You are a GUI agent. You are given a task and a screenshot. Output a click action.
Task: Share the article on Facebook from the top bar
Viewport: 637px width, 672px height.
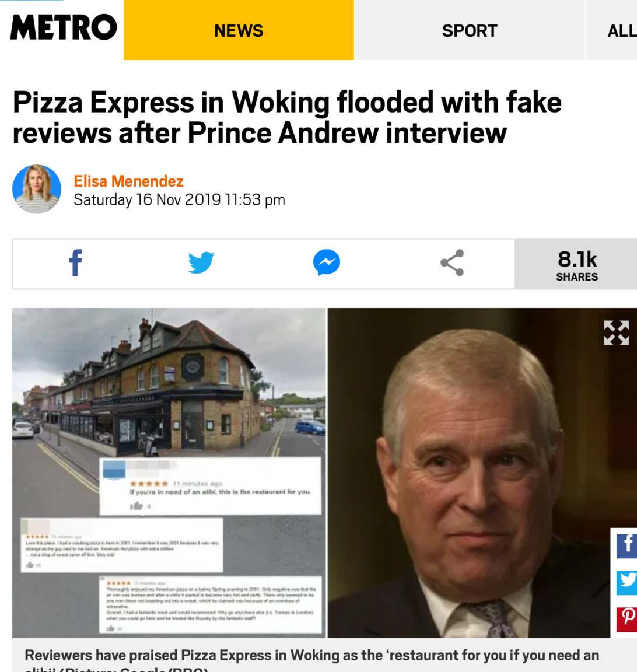click(75, 262)
